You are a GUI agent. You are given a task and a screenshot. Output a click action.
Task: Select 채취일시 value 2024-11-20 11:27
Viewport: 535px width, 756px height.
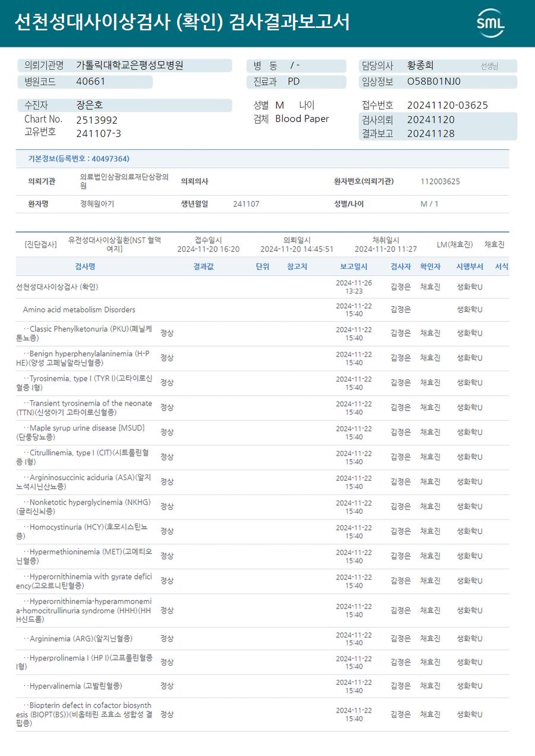click(x=386, y=249)
